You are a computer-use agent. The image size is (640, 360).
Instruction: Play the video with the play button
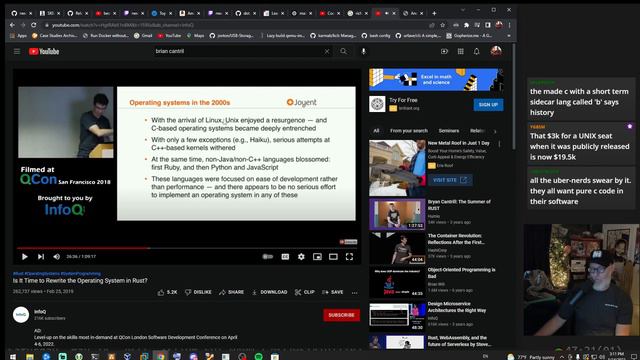pyautogui.click(x=24, y=256)
